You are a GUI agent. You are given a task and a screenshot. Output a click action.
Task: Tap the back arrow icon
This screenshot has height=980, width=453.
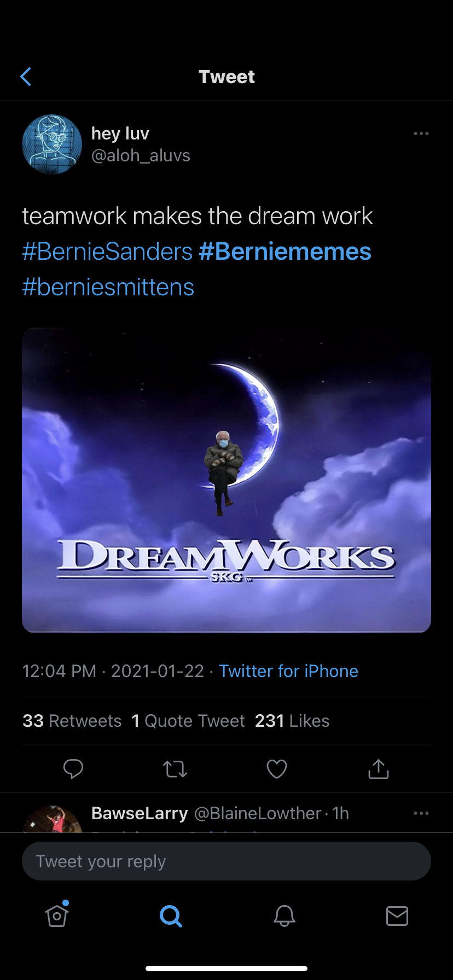(x=26, y=77)
